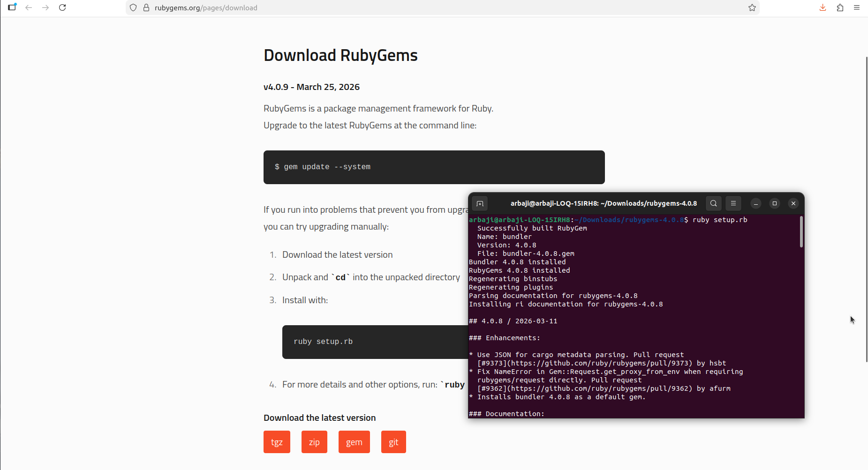This screenshot has width=868, height=470.
Task: Download the tgz package
Action: pos(277,442)
